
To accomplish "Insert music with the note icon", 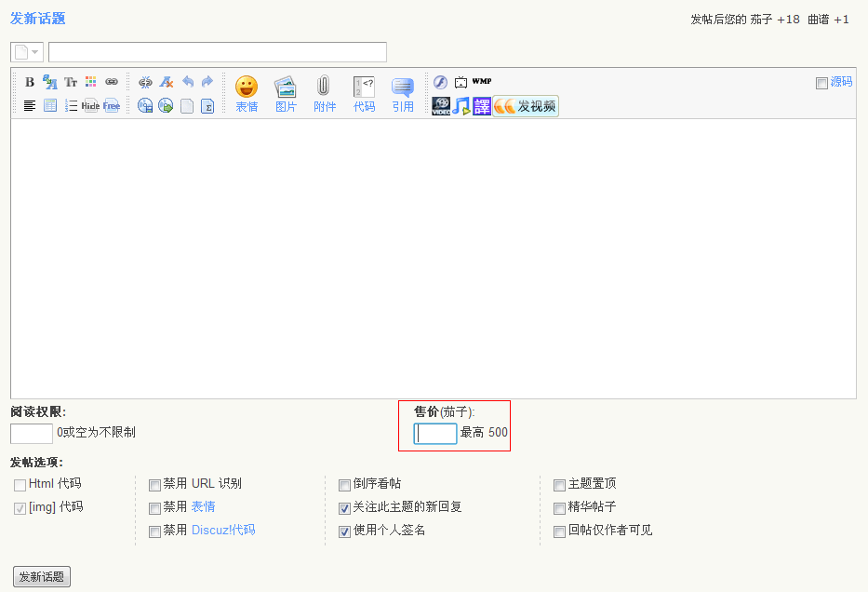I will pyautogui.click(x=461, y=106).
